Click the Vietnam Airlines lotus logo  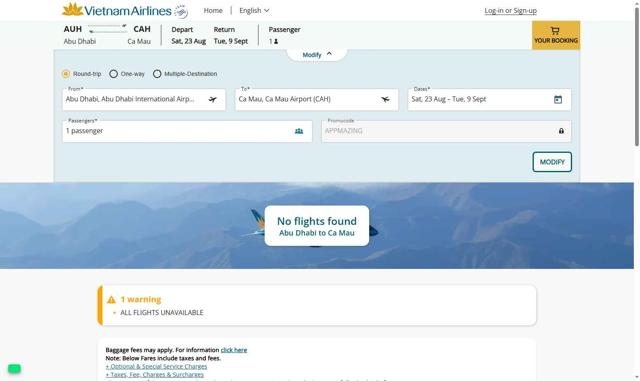117,10
